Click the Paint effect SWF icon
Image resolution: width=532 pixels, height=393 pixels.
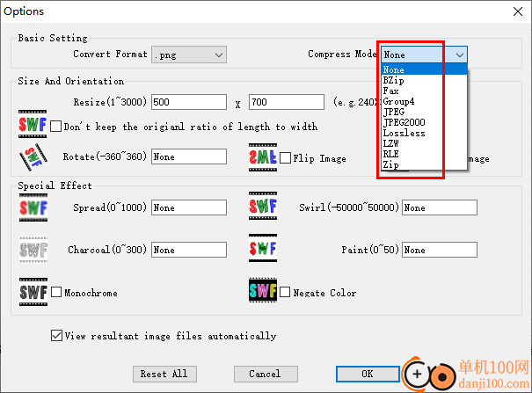click(263, 248)
